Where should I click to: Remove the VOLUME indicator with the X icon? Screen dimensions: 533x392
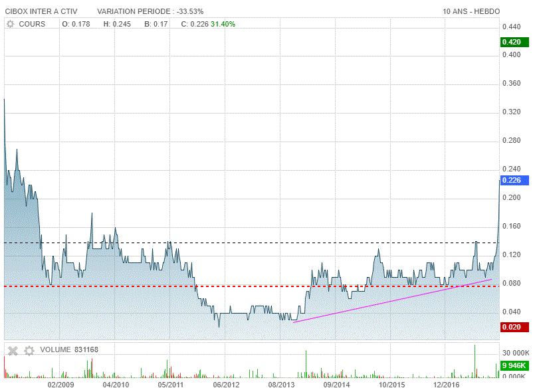13,351
